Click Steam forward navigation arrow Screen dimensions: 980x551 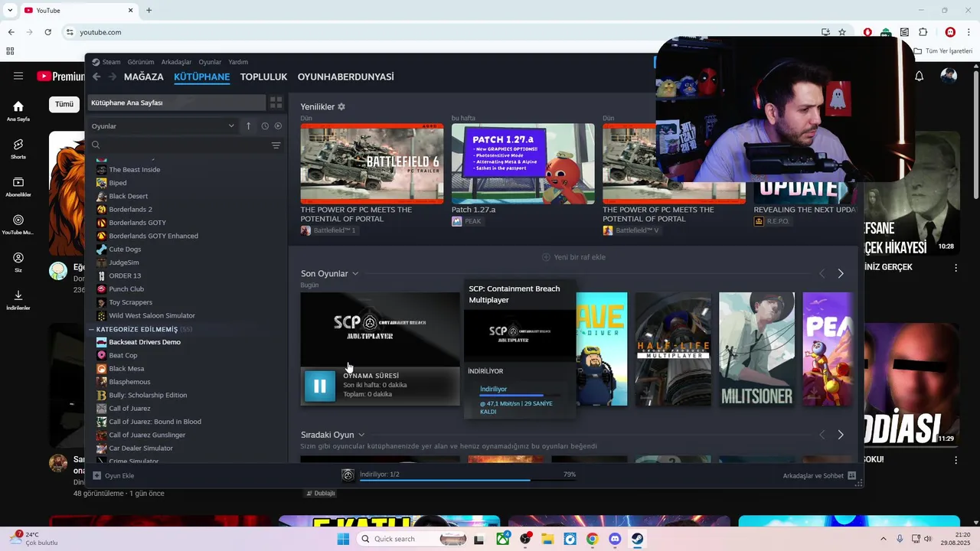pyautogui.click(x=113, y=77)
